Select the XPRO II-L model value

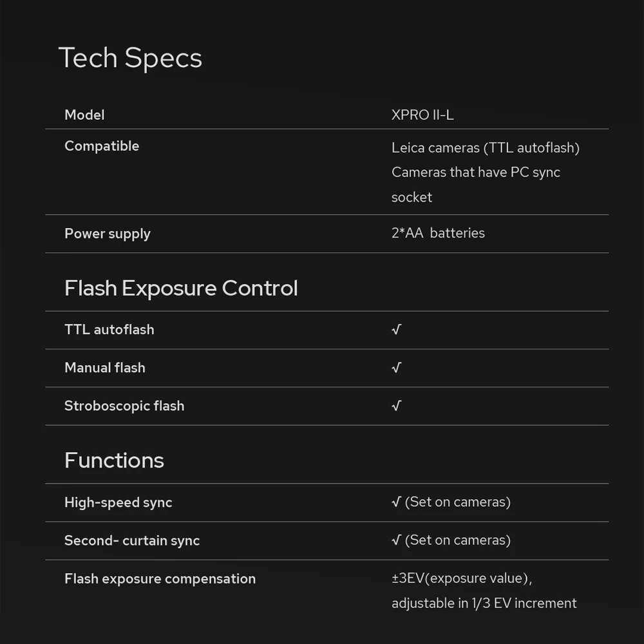pyautogui.click(x=422, y=115)
